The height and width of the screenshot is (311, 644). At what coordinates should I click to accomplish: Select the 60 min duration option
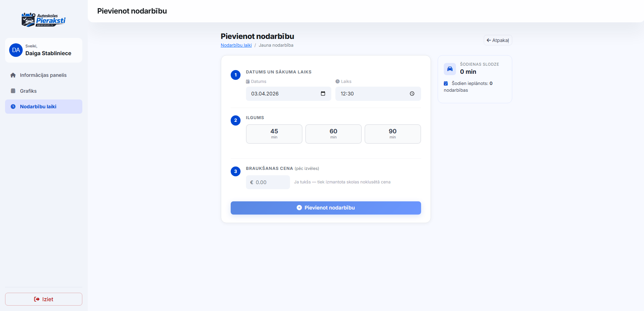click(x=333, y=134)
